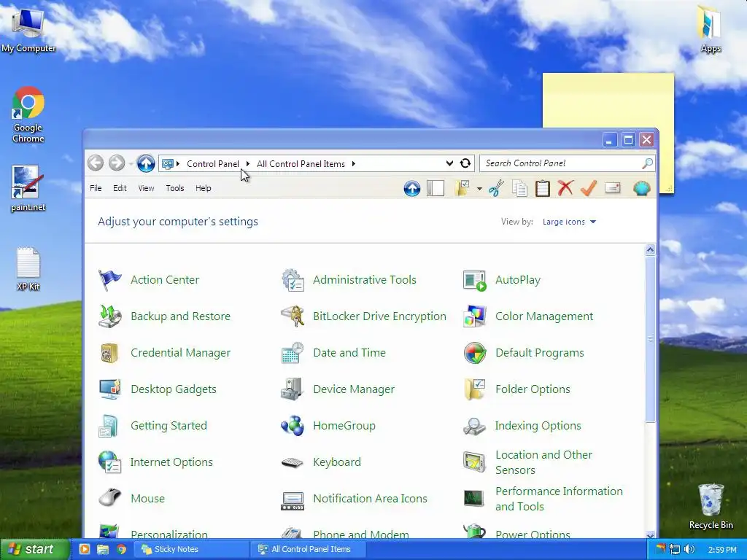Open the File menu
This screenshot has height=560, width=747.
(96, 188)
